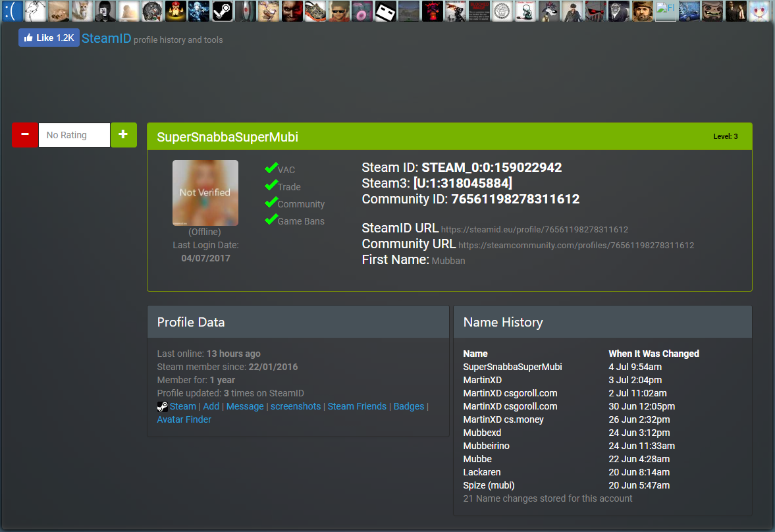
Task: Open the Mario avatar profile
Action: [175, 11]
